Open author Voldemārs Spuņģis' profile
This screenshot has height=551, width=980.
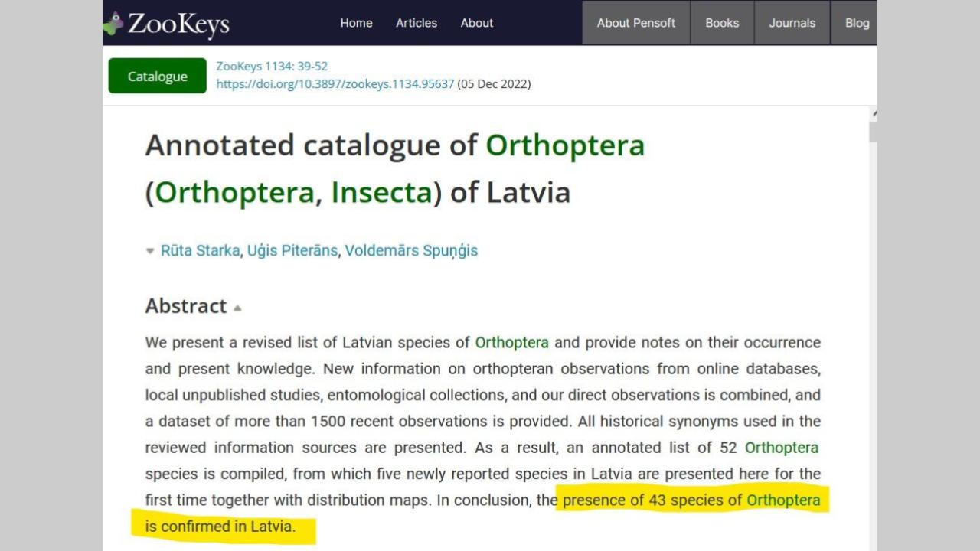(x=411, y=251)
